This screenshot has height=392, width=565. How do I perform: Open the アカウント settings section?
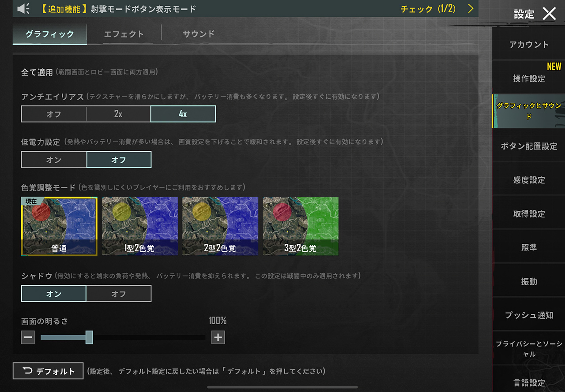529,45
